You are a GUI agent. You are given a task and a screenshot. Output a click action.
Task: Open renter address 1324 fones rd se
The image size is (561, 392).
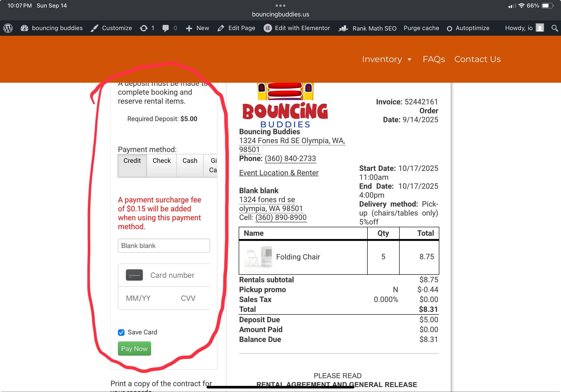(x=271, y=204)
